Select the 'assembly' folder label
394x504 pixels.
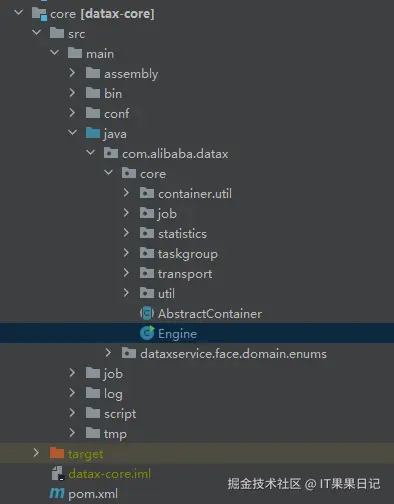point(131,74)
